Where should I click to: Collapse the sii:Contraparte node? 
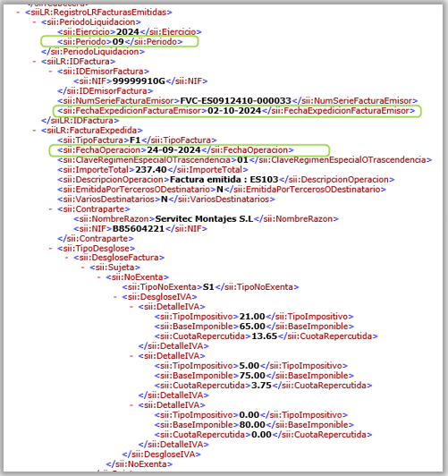pyautogui.click(x=50, y=209)
